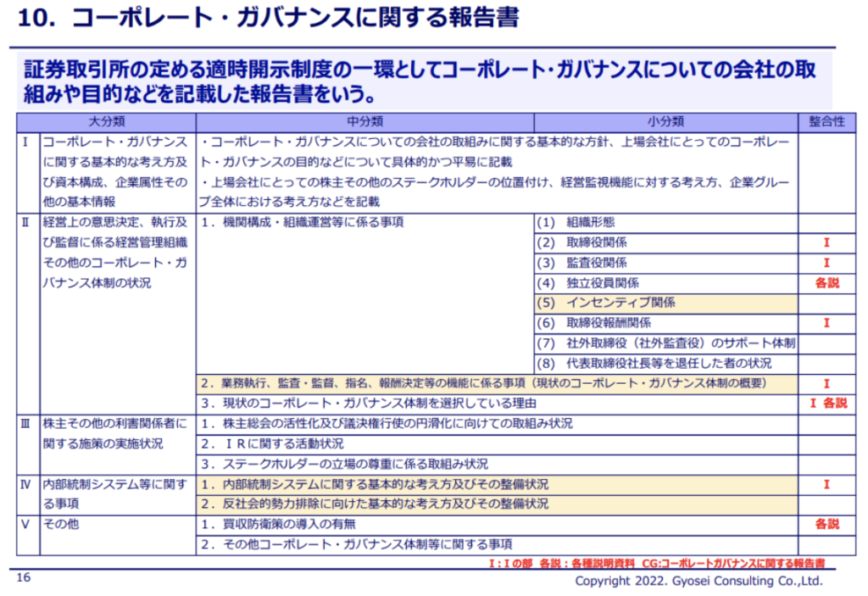Click 1. 内部統制システムに関する基本的な考え方 row

[497, 485]
